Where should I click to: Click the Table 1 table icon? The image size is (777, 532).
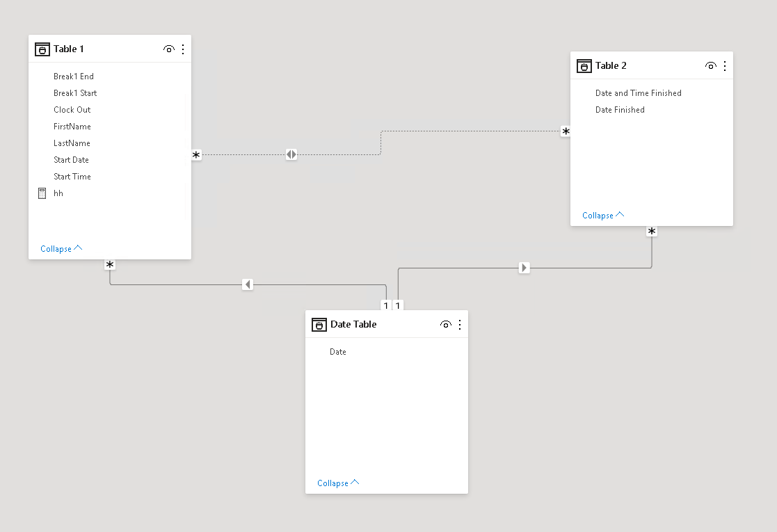point(42,49)
